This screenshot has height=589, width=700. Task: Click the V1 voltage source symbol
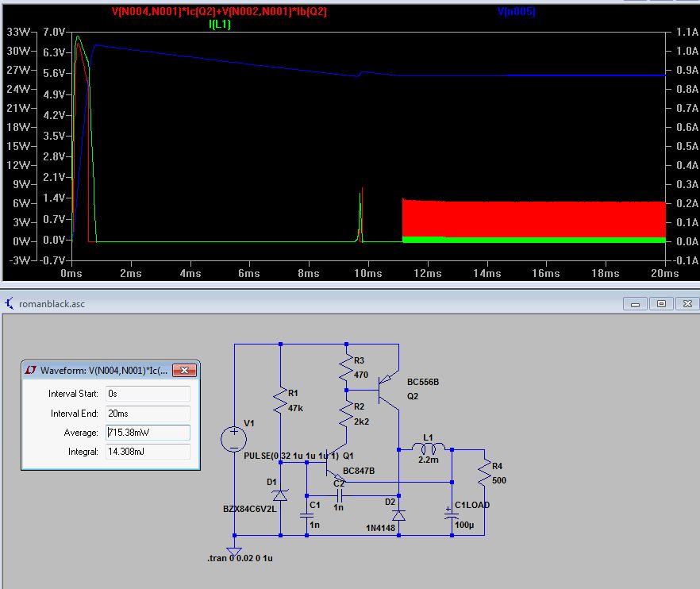[x=234, y=438]
